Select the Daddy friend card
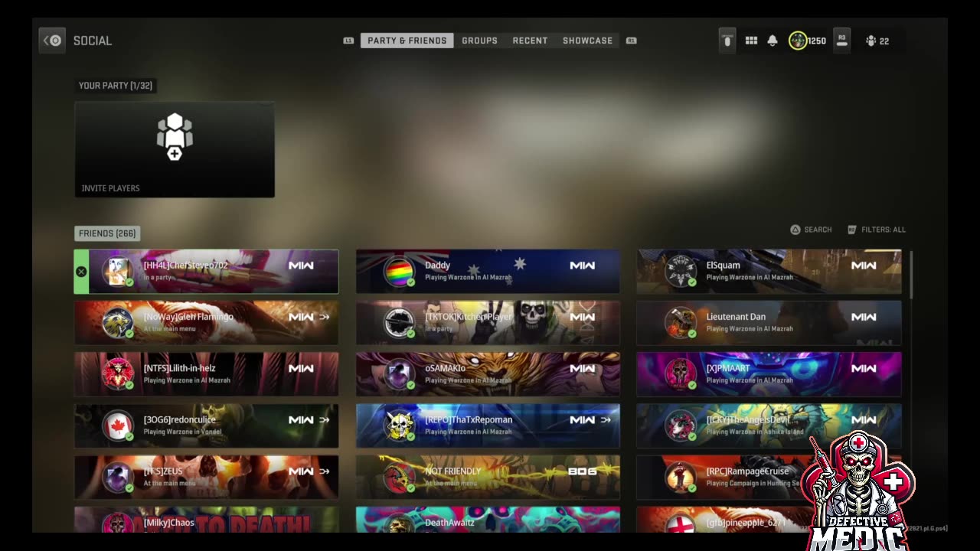Screen dimensions: 980x551 488,272
